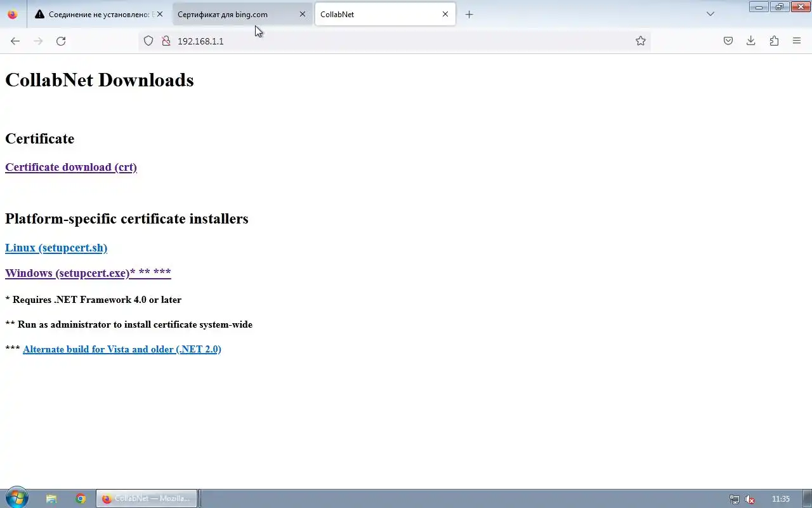Open the Windows (setupcert.exe) link

point(88,273)
